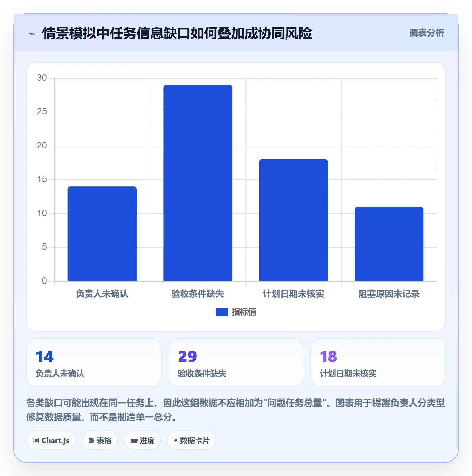Click the grid icon in the 表格 chip
Viewport: 472px width, 476px height.
click(91, 441)
